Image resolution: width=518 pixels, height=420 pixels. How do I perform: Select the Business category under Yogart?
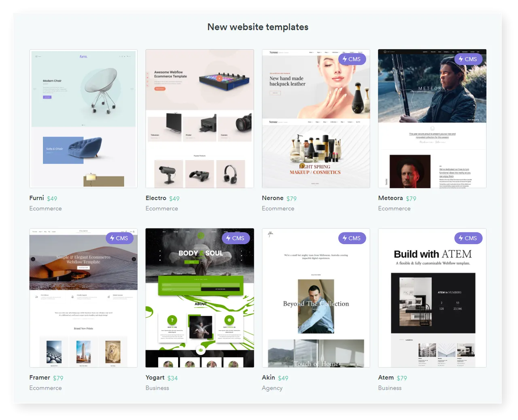[x=157, y=388]
